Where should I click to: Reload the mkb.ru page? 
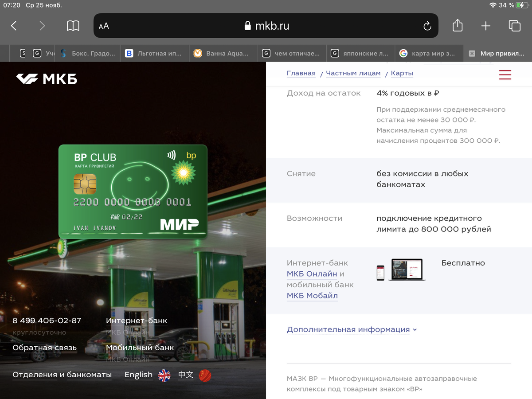click(x=427, y=26)
